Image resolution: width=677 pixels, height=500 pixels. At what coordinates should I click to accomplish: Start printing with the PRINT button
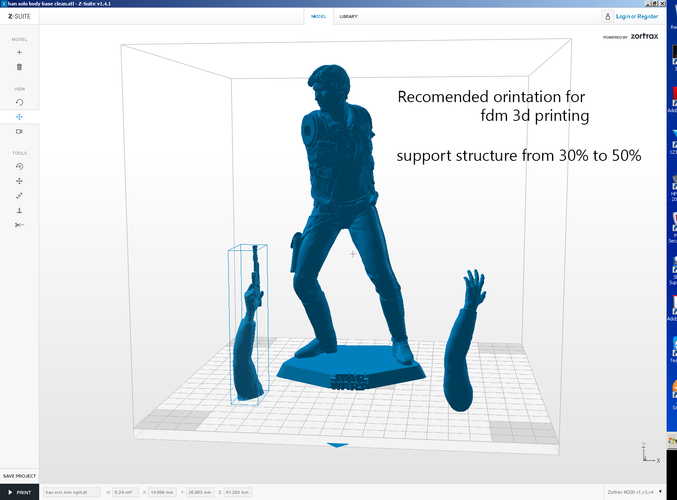(x=19, y=492)
